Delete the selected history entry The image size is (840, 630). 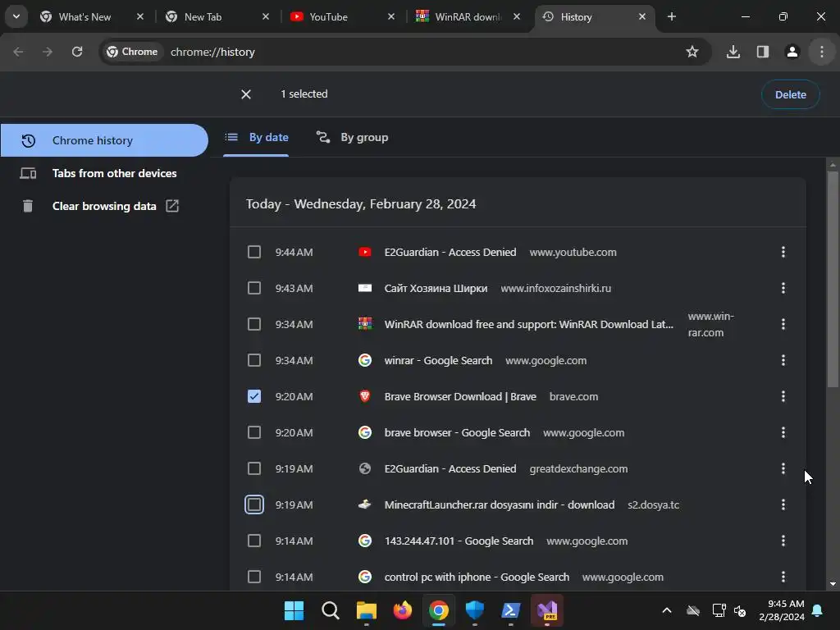point(790,94)
